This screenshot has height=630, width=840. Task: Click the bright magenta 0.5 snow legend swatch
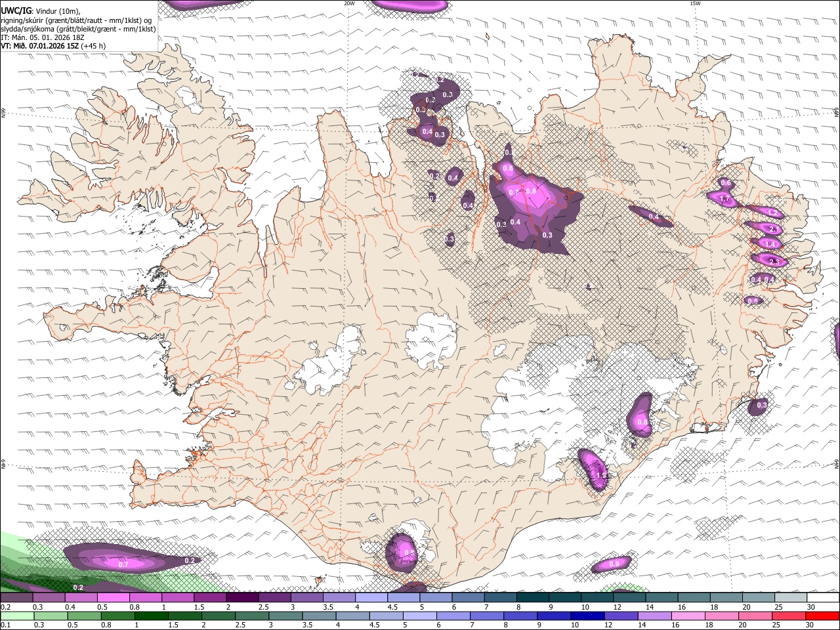(113, 598)
